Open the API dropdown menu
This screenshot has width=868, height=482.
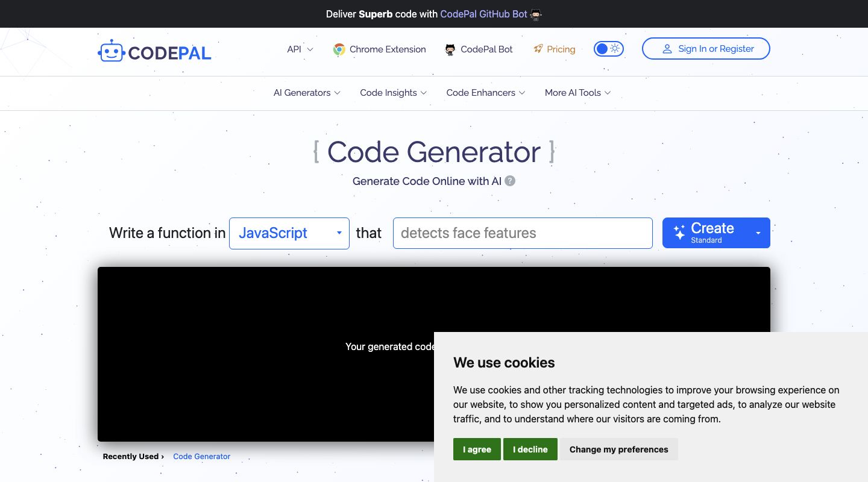coord(300,49)
